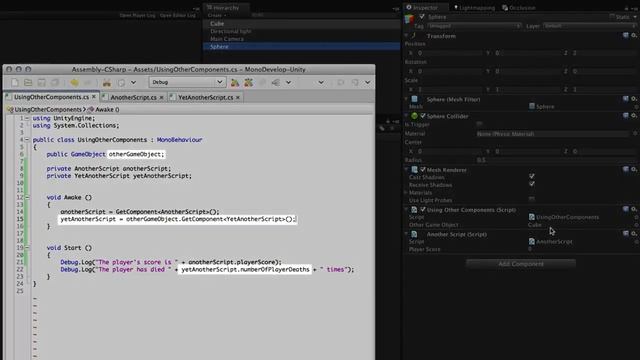Click the Sphere Collider gear icon
This screenshot has width=640, height=360.
[x=634, y=116]
